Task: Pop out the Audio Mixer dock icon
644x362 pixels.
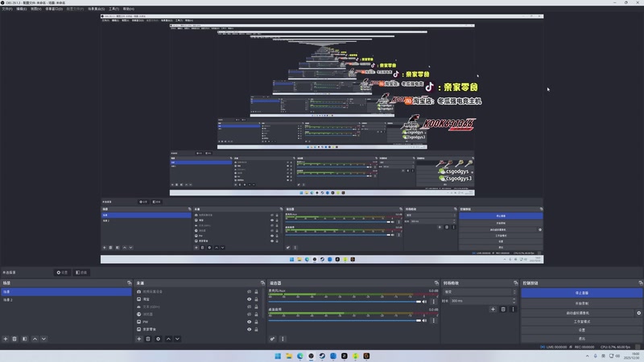Action: click(436, 283)
